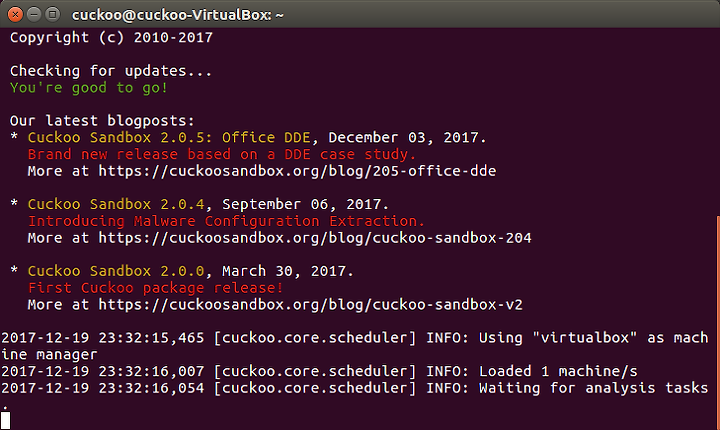The height and width of the screenshot is (430, 720).
Task: Click the Waiting for analysis tasks log line
Action: (354, 388)
